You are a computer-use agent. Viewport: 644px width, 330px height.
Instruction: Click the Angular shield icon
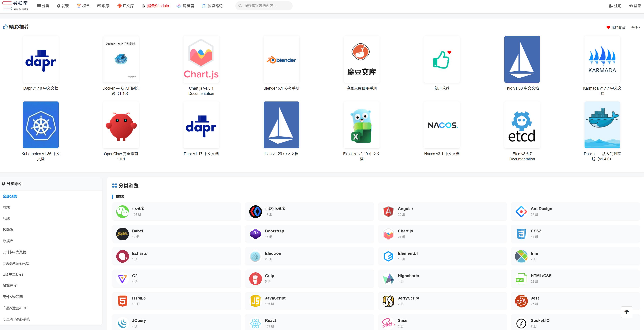pos(388,211)
